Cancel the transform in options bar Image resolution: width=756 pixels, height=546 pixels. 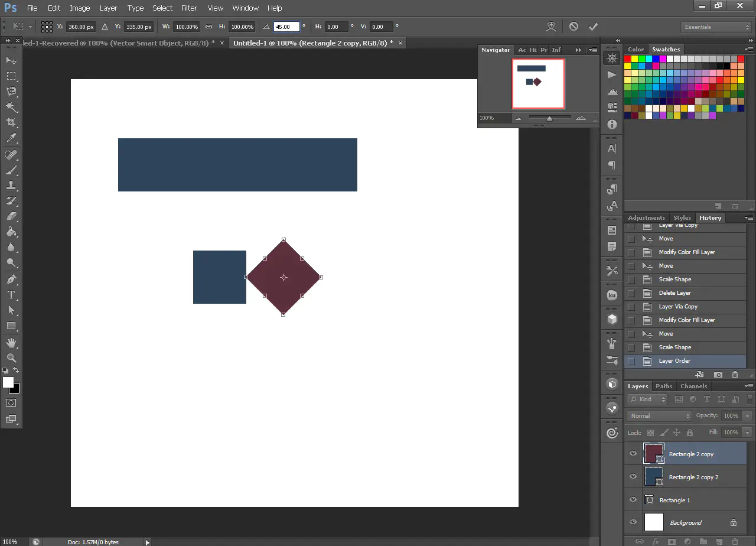pos(573,27)
